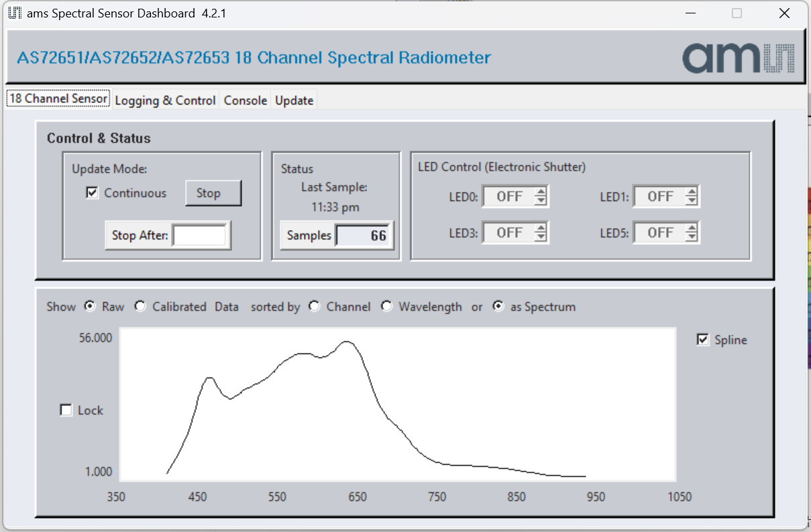Decrease LED1 value with down arrow

click(x=692, y=201)
